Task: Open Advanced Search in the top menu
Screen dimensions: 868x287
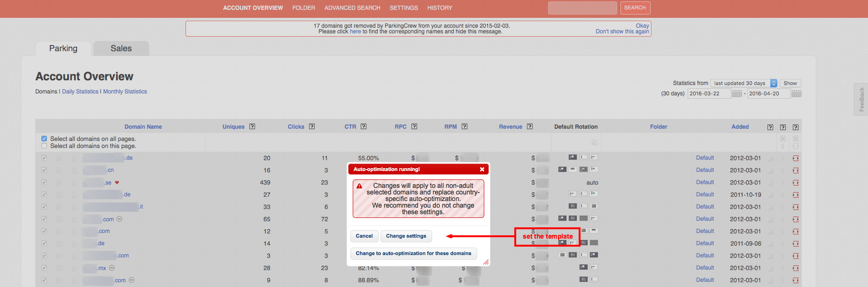Action: 352,8
